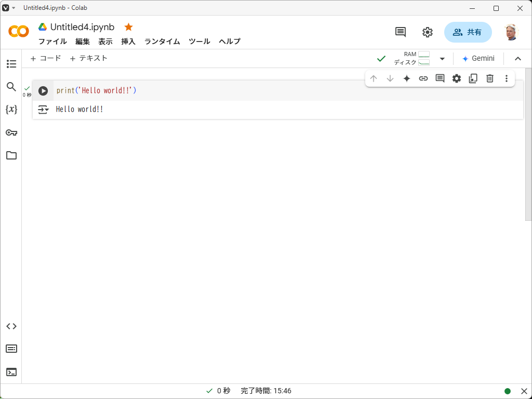Click the Gemini sparkle icon in cell toolbar
The image size is (532, 399).
(406, 79)
